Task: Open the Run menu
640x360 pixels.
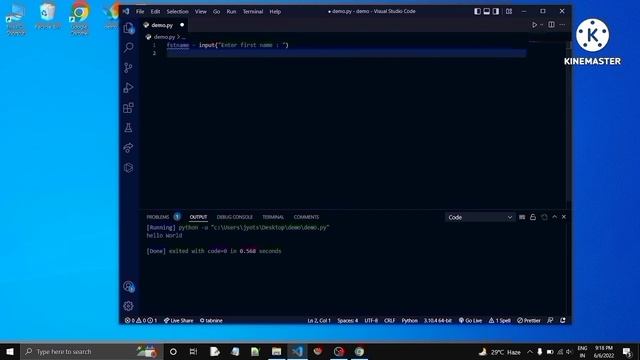Action: [x=231, y=11]
